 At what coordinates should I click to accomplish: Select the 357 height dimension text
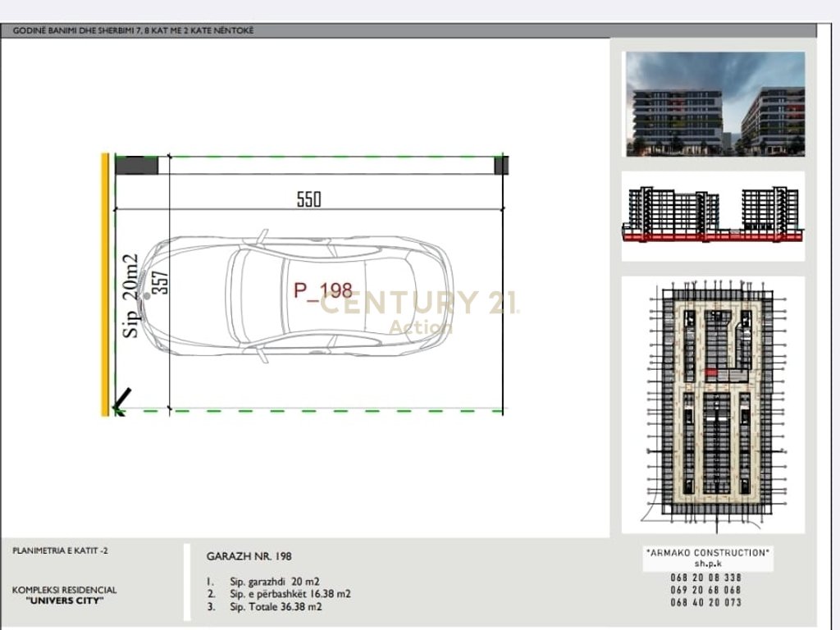point(162,285)
